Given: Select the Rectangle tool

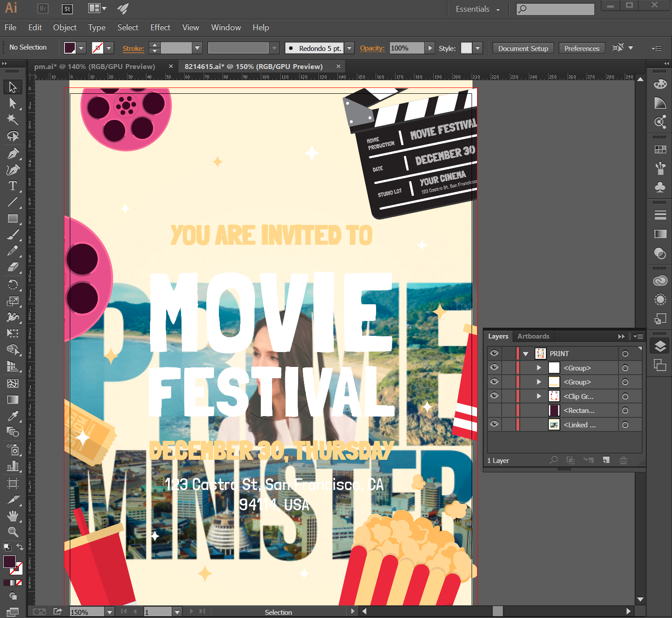Looking at the screenshot, I should point(13,219).
